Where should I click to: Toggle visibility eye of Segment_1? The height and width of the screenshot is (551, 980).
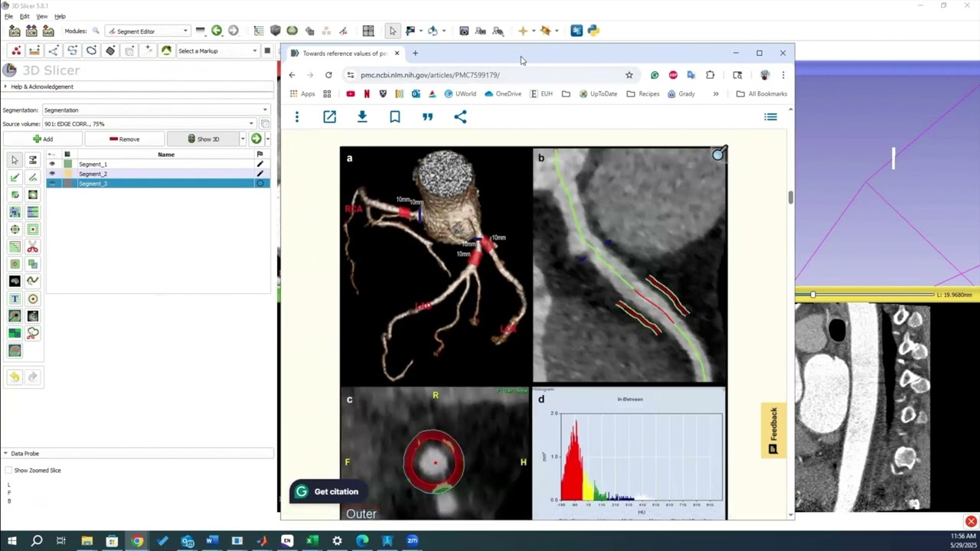52,164
